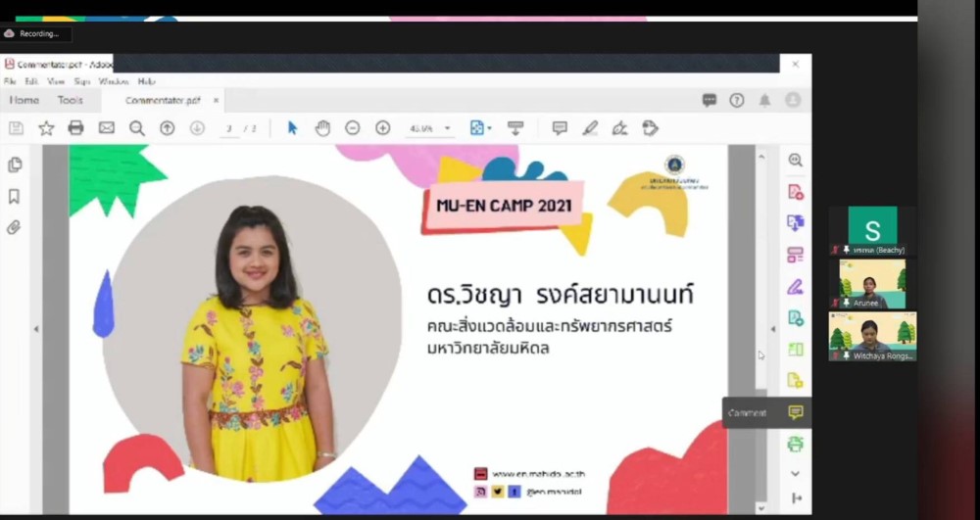Open page thumbnails panel in left sidebar

pyautogui.click(x=15, y=165)
